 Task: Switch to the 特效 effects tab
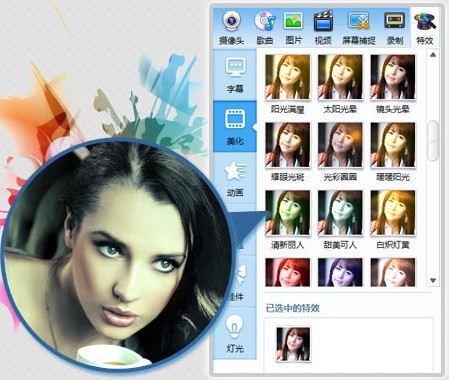pos(425,28)
